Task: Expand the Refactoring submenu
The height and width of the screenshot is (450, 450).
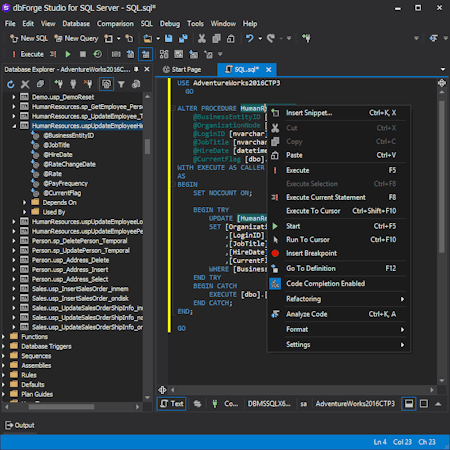Action: 339,299
